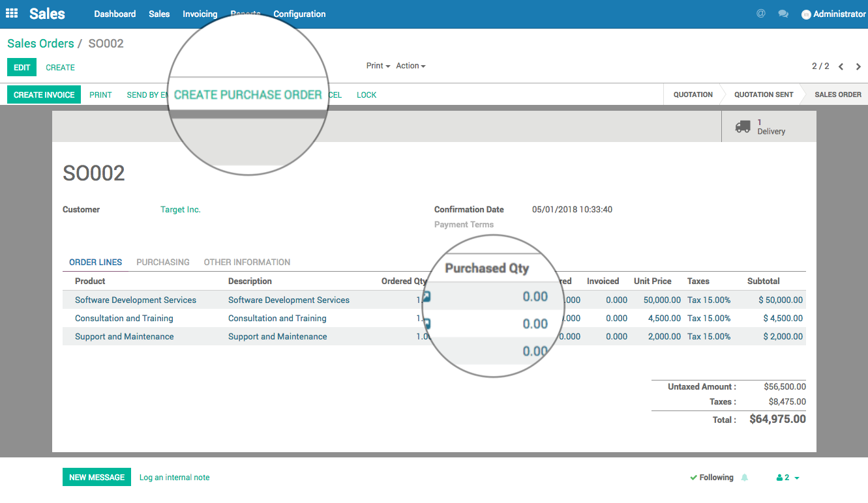This screenshot has height=503, width=868.
Task: Open the Sales Orders breadcrumb link
Action: 40,44
